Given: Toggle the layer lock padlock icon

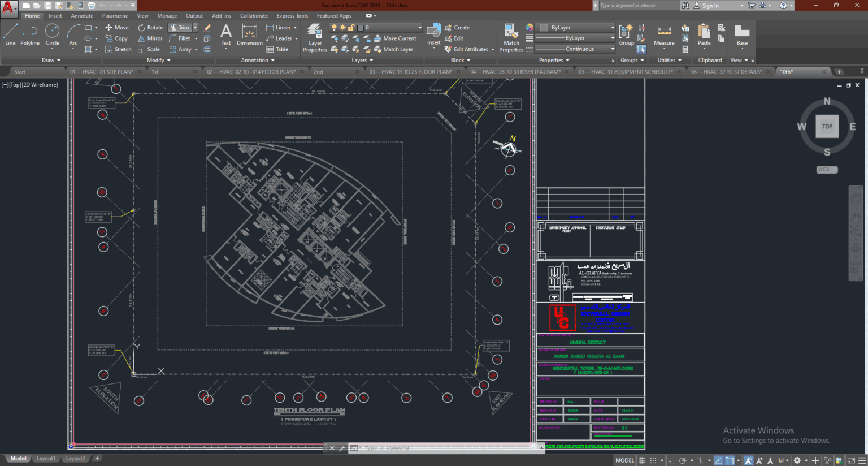Looking at the screenshot, I should (x=351, y=27).
